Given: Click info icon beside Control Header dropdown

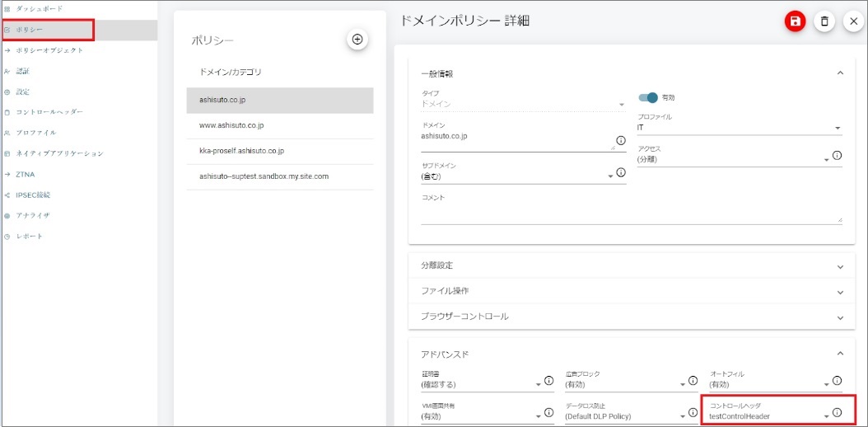Looking at the screenshot, I should pyautogui.click(x=837, y=413).
